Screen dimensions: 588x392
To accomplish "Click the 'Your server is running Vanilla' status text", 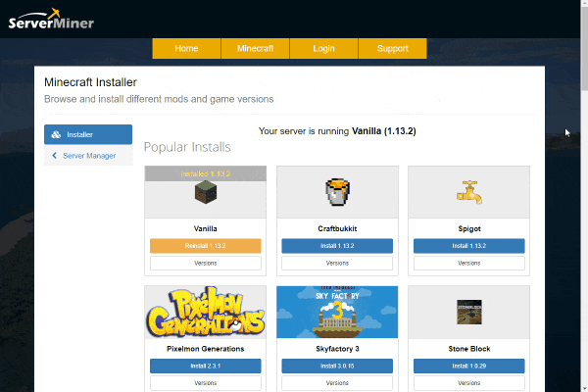I will (x=337, y=131).
